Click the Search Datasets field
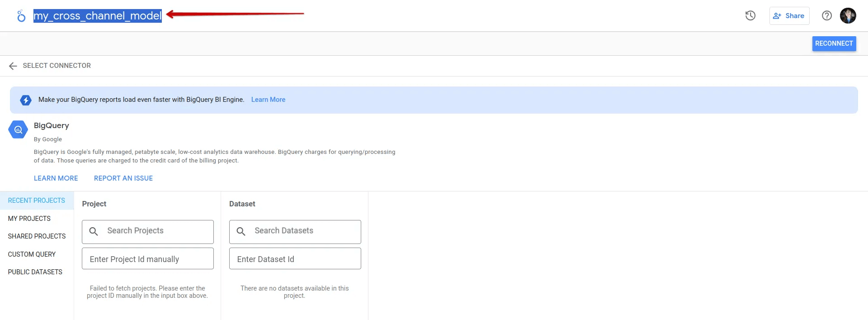This screenshot has height=320, width=868. [x=295, y=232]
